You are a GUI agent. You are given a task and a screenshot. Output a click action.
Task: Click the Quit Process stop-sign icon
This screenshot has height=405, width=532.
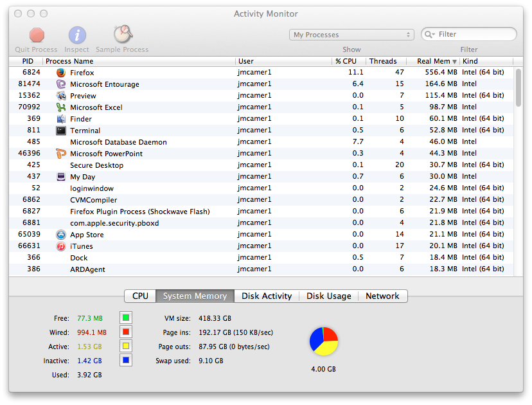[37, 35]
